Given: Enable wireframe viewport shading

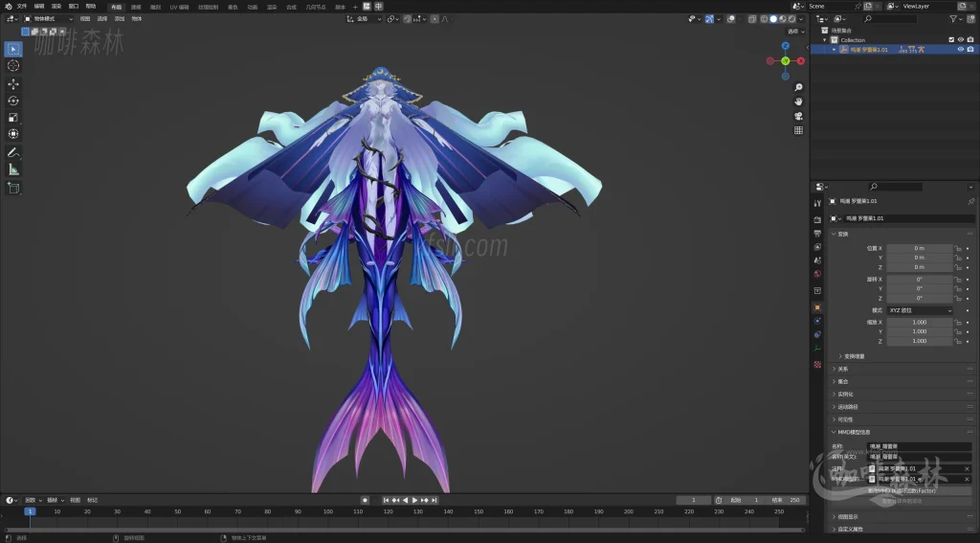Looking at the screenshot, I should pos(764,19).
